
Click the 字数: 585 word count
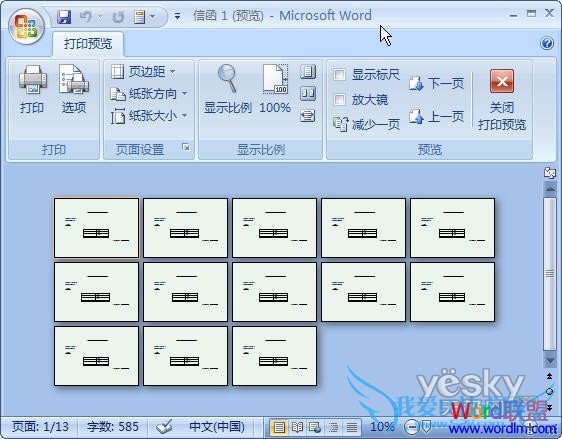pyautogui.click(x=113, y=427)
